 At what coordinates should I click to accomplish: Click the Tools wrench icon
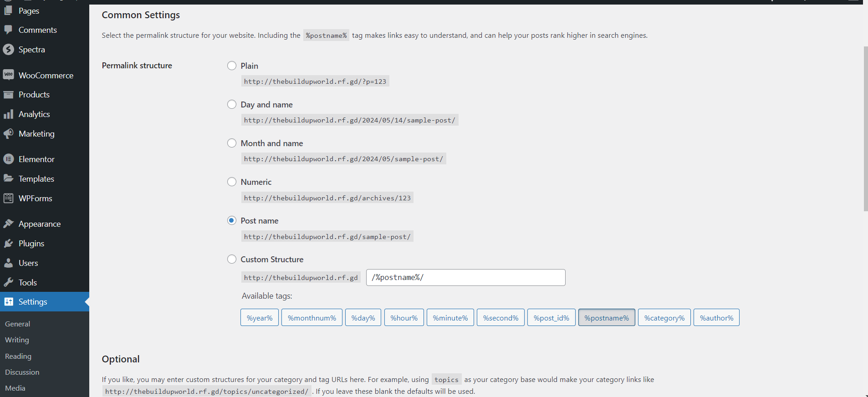coord(8,282)
